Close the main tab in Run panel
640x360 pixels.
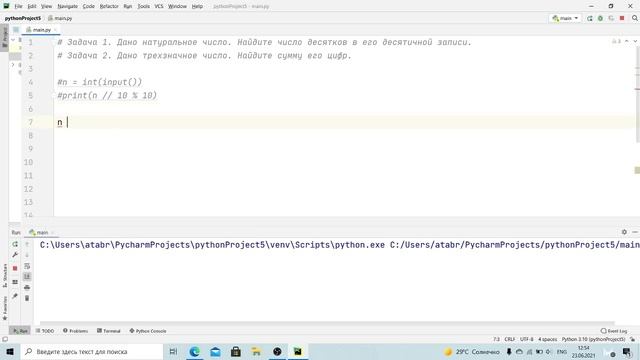(53, 232)
